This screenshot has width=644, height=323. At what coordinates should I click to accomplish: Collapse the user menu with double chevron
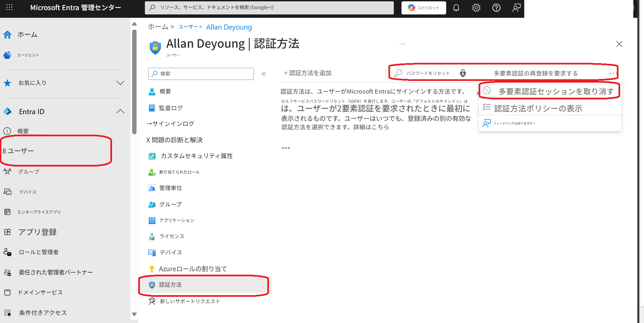point(264,74)
